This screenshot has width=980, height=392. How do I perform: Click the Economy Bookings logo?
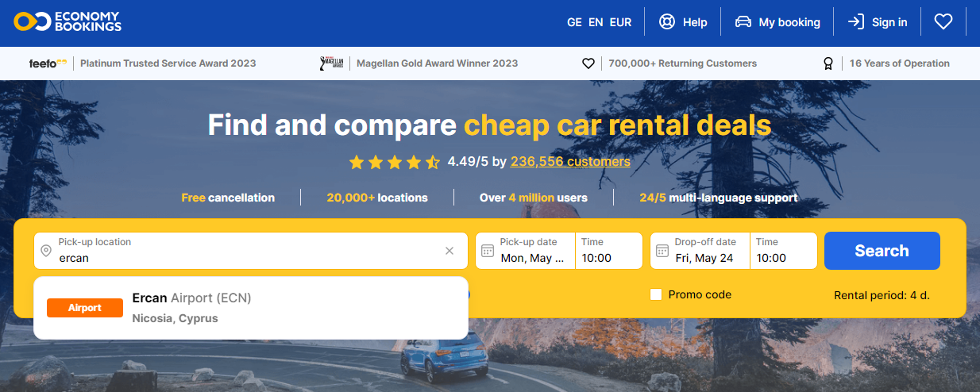68,22
